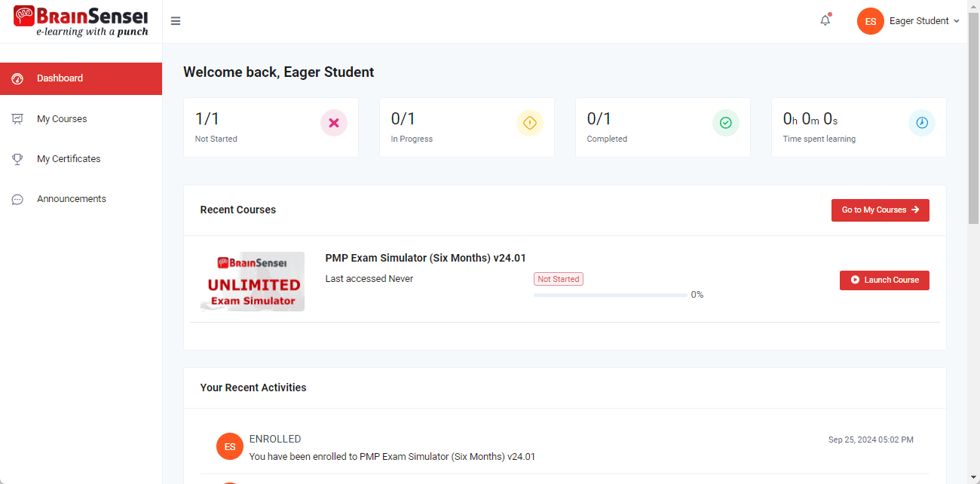Click the Completed checkmark icon
Viewport: 980px width, 484px height.
coord(726,123)
